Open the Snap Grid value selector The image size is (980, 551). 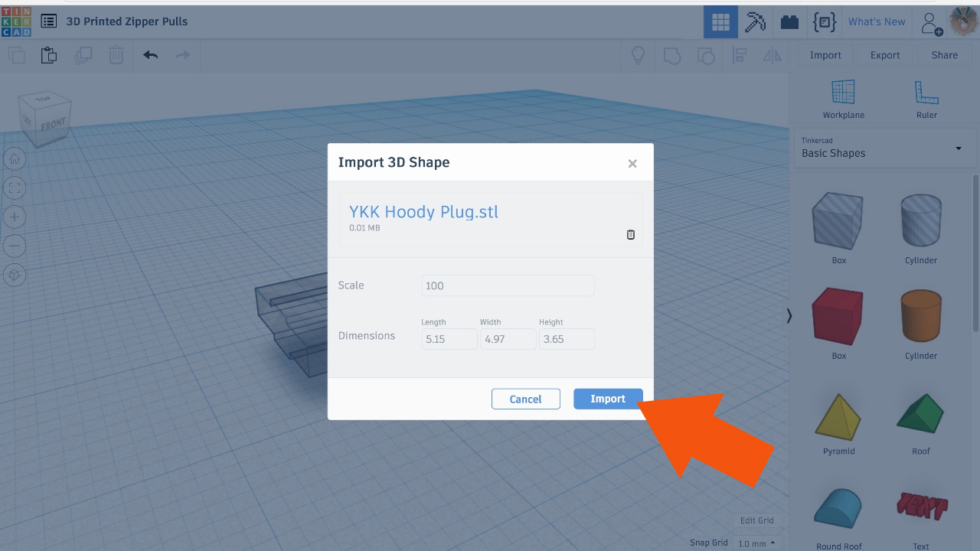[x=757, y=542]
